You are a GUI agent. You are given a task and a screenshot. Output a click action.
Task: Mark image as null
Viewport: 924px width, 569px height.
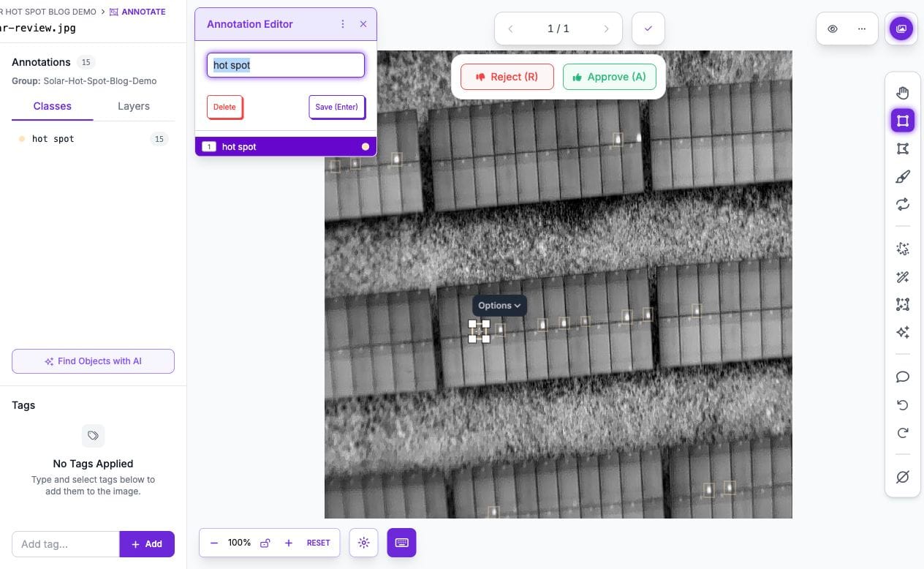point(902,477)
